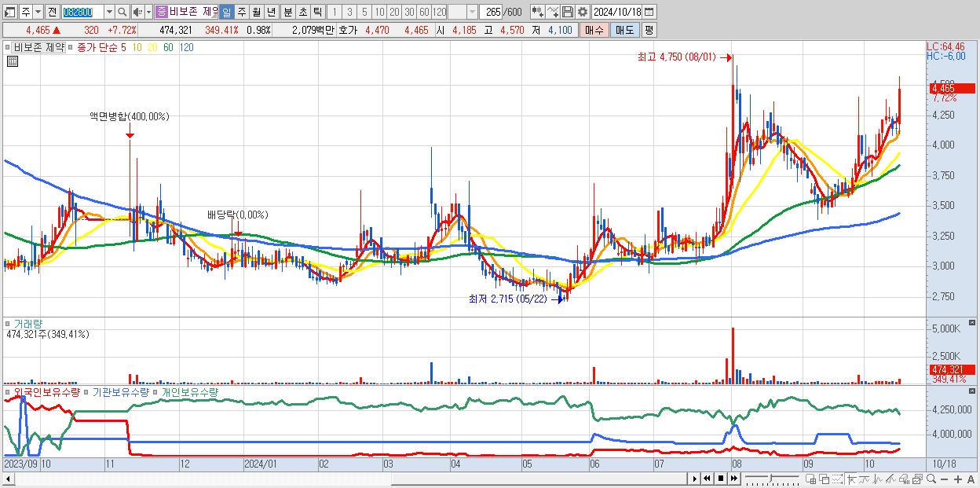This screenshot has width=980, height=488.
Task: Choose the 60 interval button
Action: coord(424,12)
